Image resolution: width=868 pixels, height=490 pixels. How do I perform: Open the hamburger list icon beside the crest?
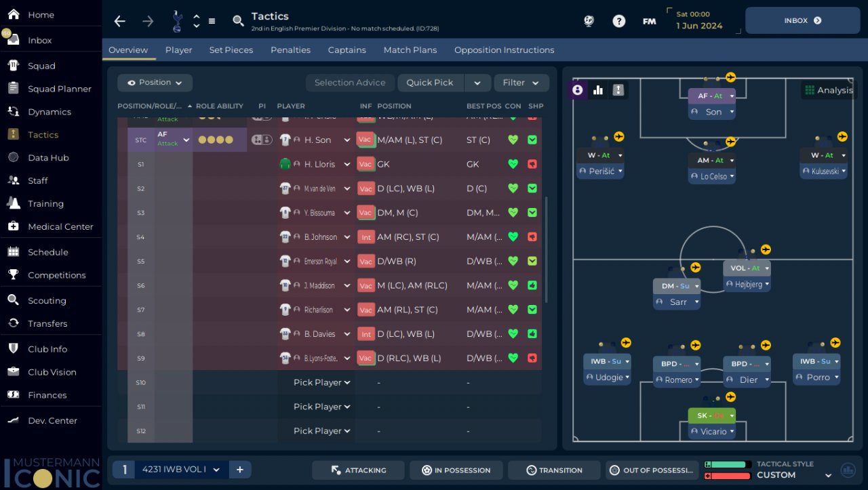tap(212, 21)
